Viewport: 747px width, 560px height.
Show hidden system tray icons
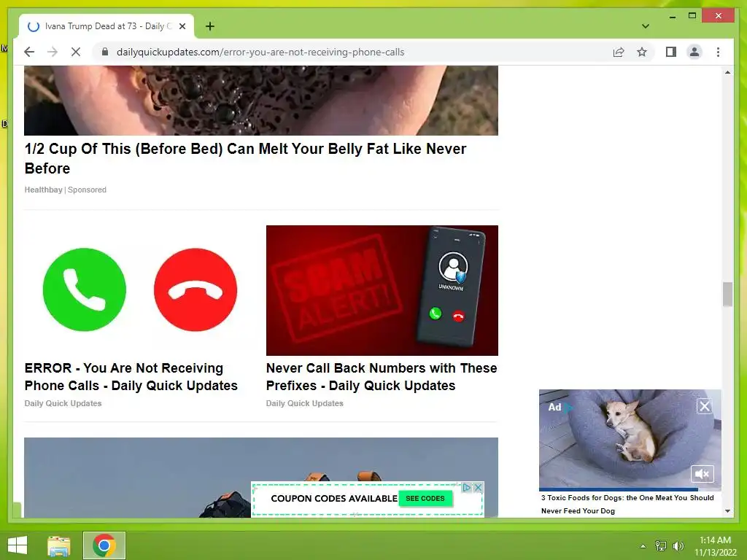pos(643,546)
